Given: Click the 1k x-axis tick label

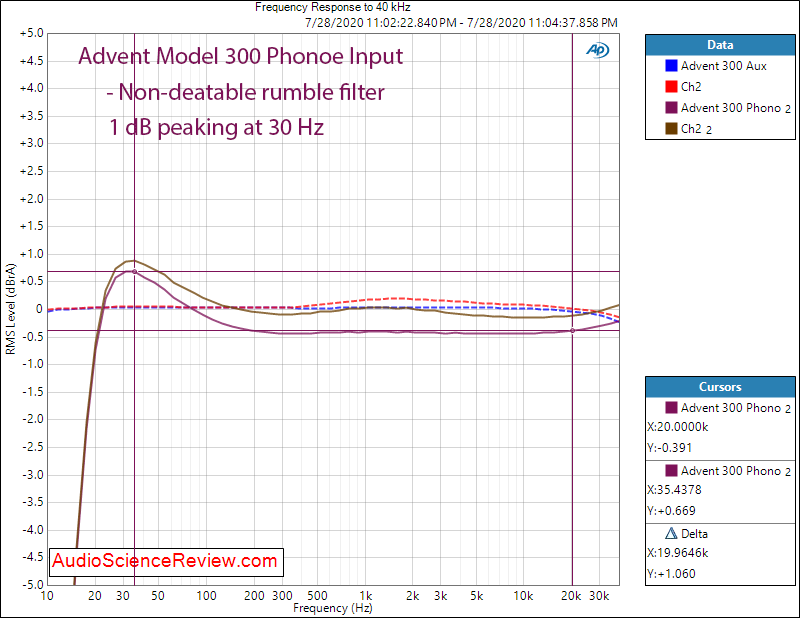Looking at the screenshot, I should point(366,596).
